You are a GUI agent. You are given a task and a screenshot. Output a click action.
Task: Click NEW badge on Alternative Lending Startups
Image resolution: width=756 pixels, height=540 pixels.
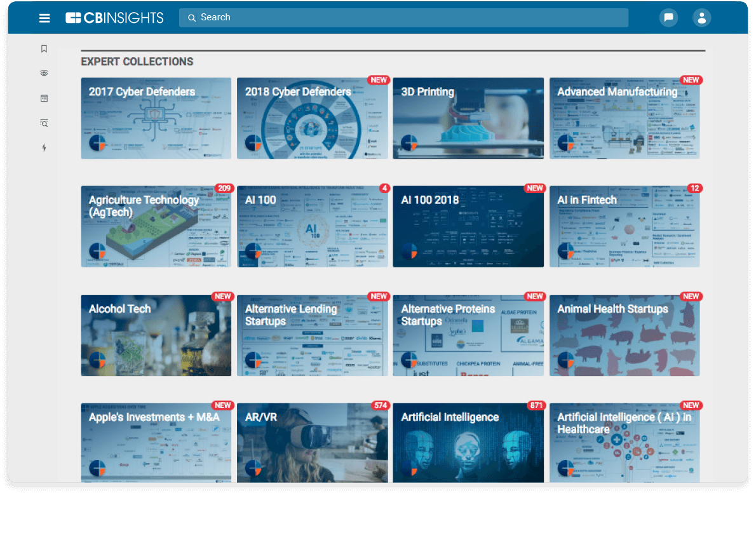pyautogui.click(x=379, y=297)
